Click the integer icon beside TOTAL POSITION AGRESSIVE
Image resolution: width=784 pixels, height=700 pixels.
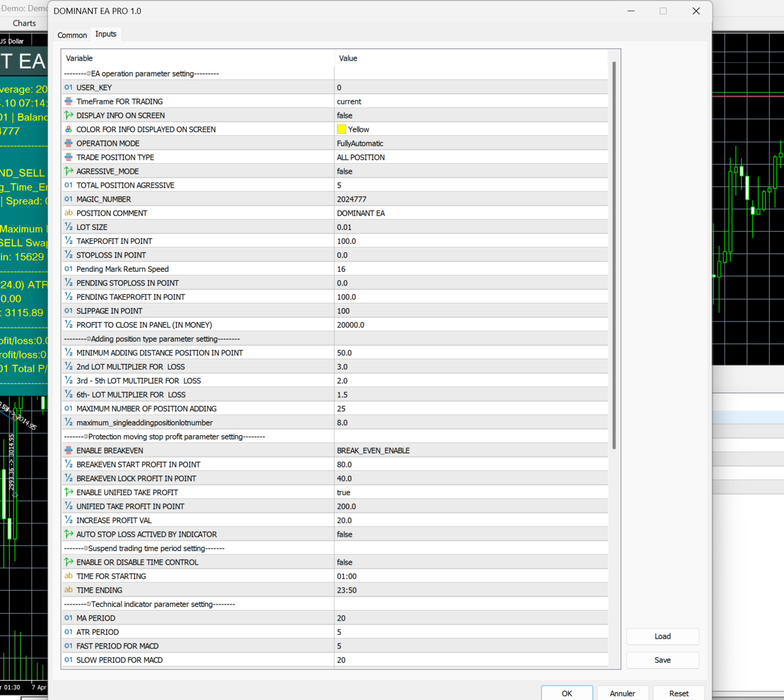tap(69, 185)
